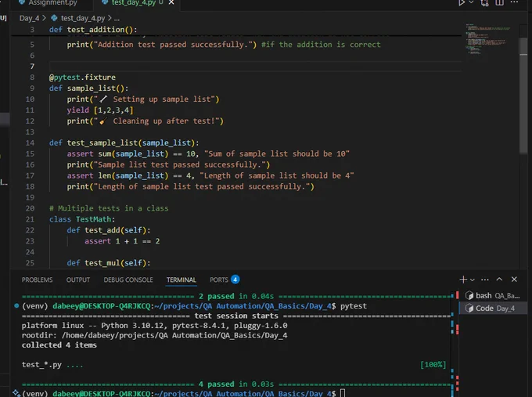Image resolution: width=532 pixels, height=397 pixels.
Task: Focus the terminal cursor at the last prompt
Action: tap(343, 393)
